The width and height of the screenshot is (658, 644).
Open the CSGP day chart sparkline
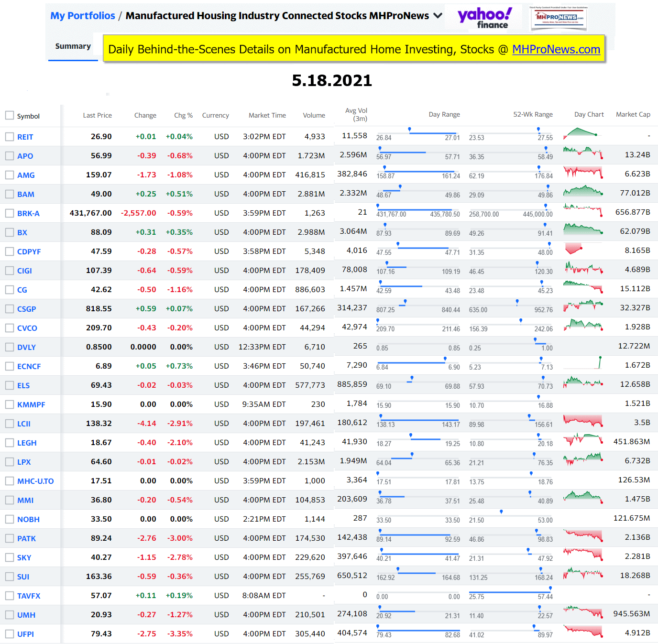pos(582,306)
